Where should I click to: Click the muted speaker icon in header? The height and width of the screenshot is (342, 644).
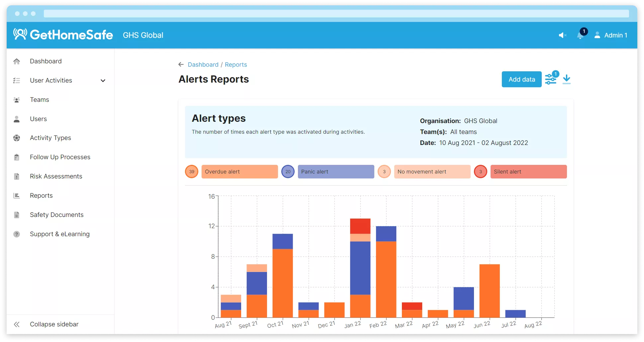562,35
